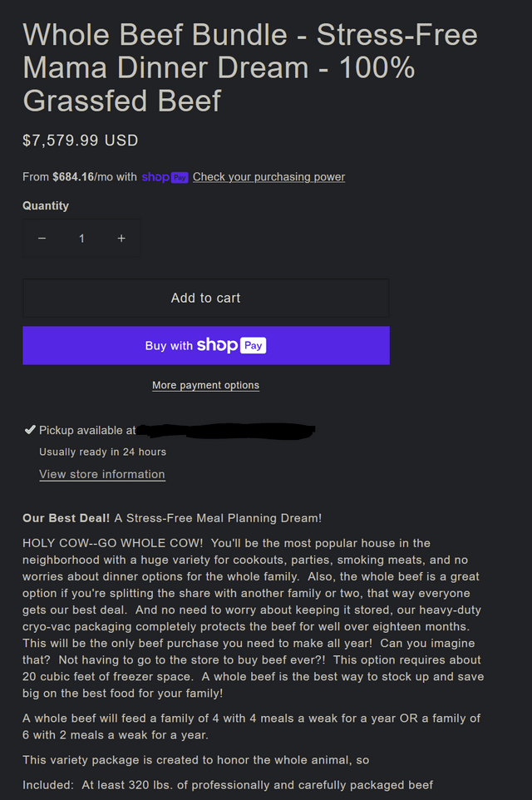Viewport: 532px width, 800px height.
Task: Click the Quantity label
Action: coord(46,205)
